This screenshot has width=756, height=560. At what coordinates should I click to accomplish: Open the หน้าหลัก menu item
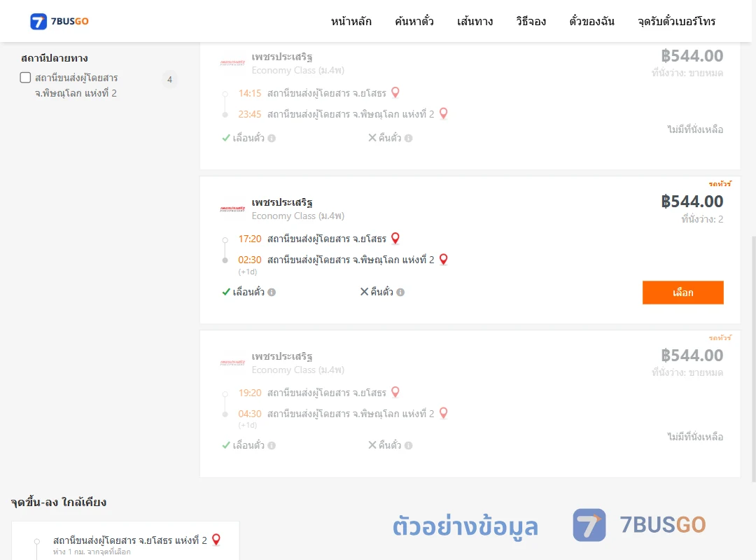point(351,21)
